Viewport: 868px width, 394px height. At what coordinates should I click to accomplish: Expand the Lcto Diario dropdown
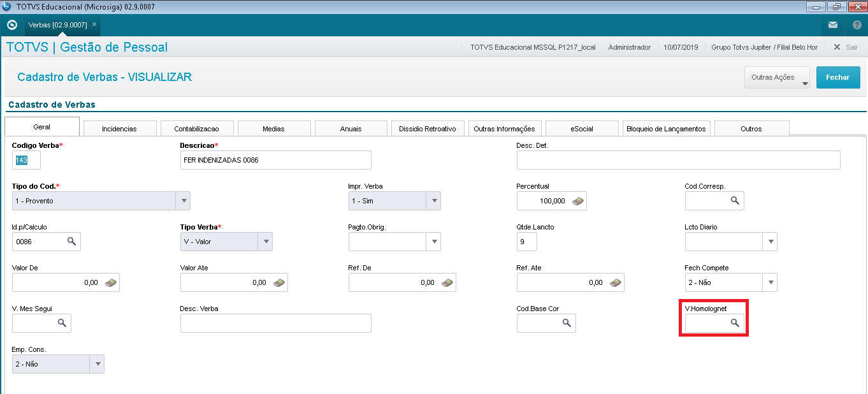point(770,242)
